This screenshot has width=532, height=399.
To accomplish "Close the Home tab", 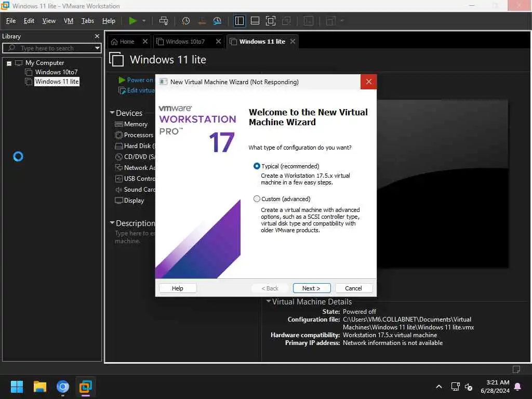I will coord(145,42).
